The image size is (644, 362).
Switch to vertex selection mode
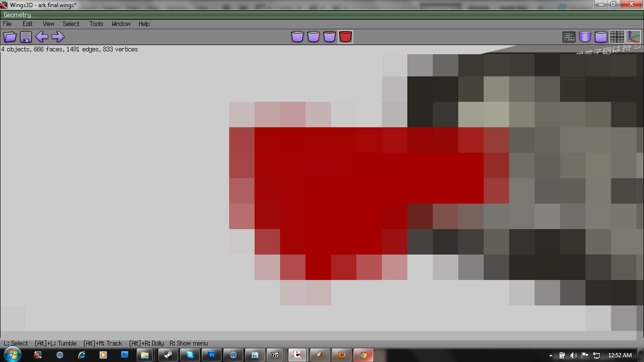coord(297,37)
